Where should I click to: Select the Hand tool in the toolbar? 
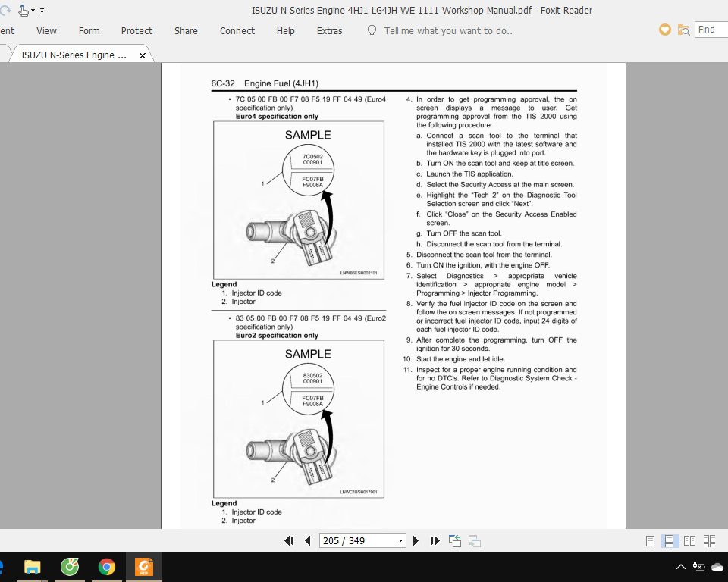coord(23,11)
